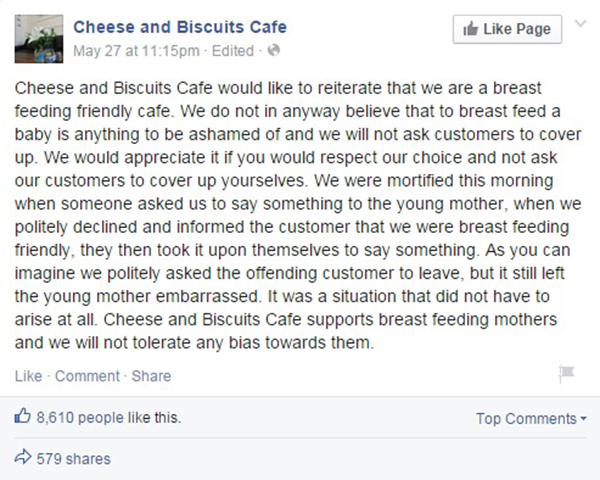
Task: Select the Comment action below the post
Action: 87,376
